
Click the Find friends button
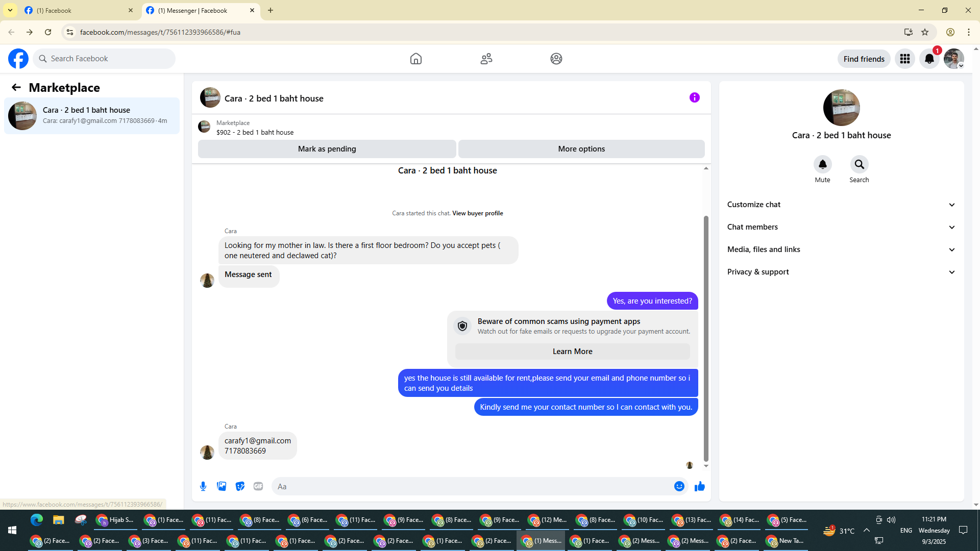pyautogui.click(x=864, y=59)
